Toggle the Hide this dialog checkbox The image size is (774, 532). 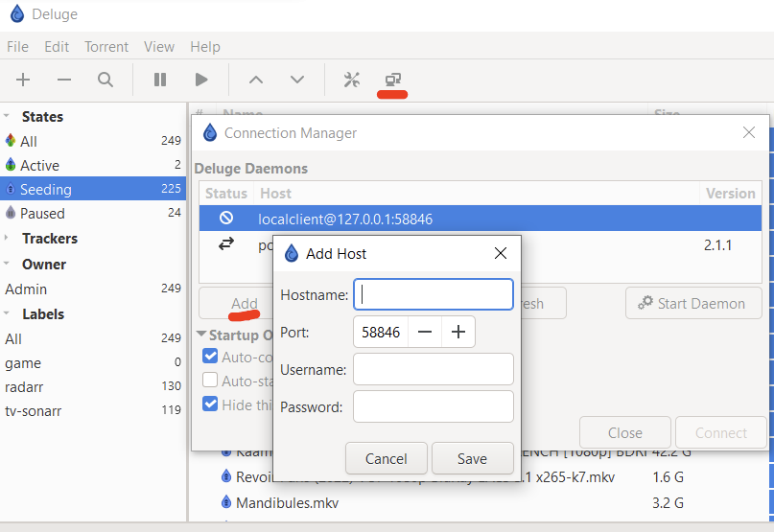pyautogui.click(x=210, y=404)
